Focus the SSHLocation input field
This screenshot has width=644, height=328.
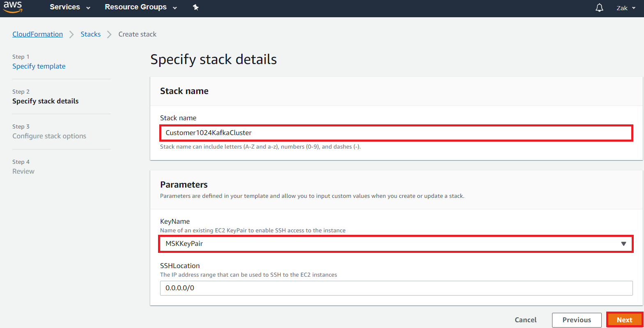pos(396,288)
